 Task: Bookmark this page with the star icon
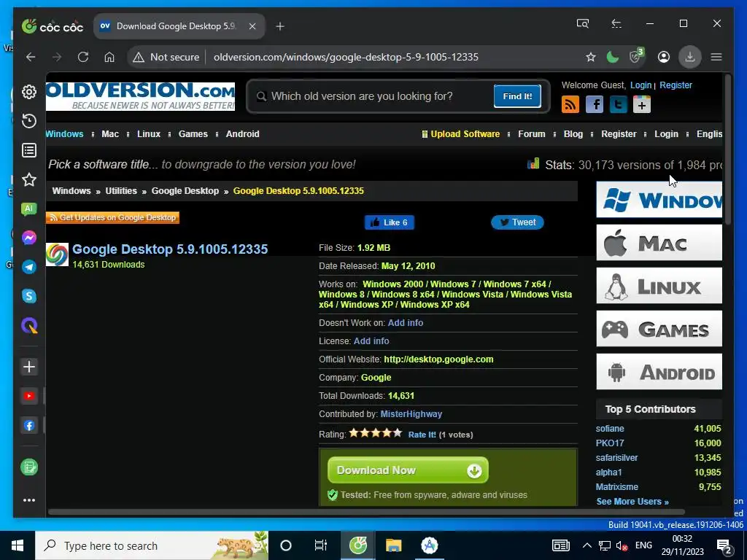591,57
